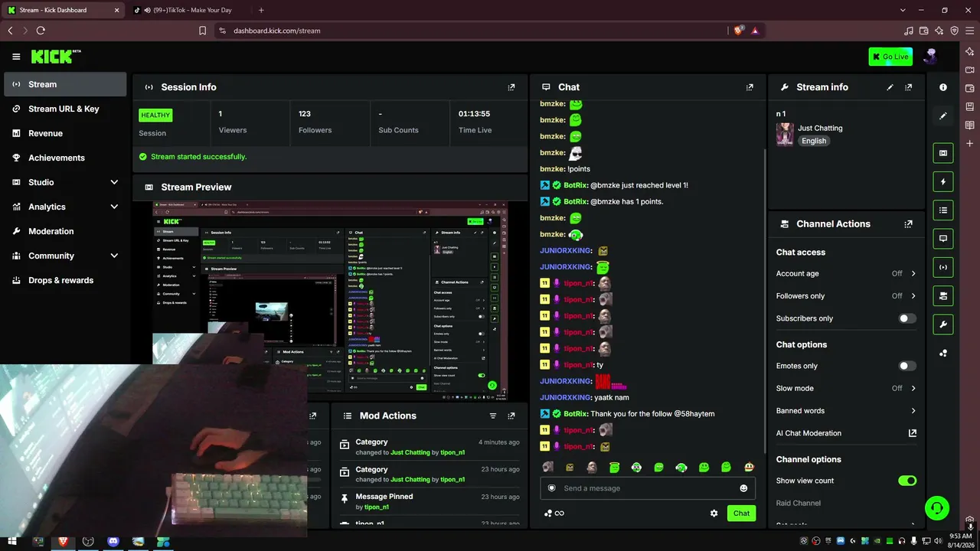
Task: Click Raid Channel option
Action: [799, 504]
